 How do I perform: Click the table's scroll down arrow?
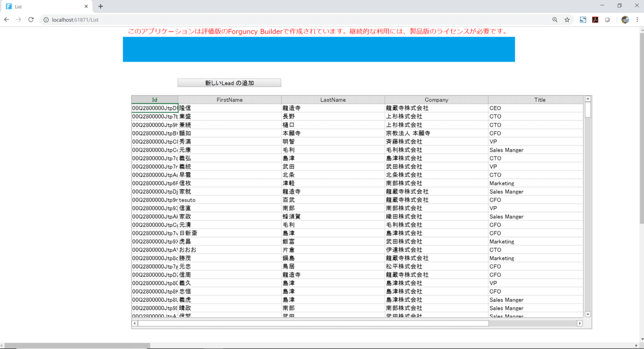pos(588,314)
